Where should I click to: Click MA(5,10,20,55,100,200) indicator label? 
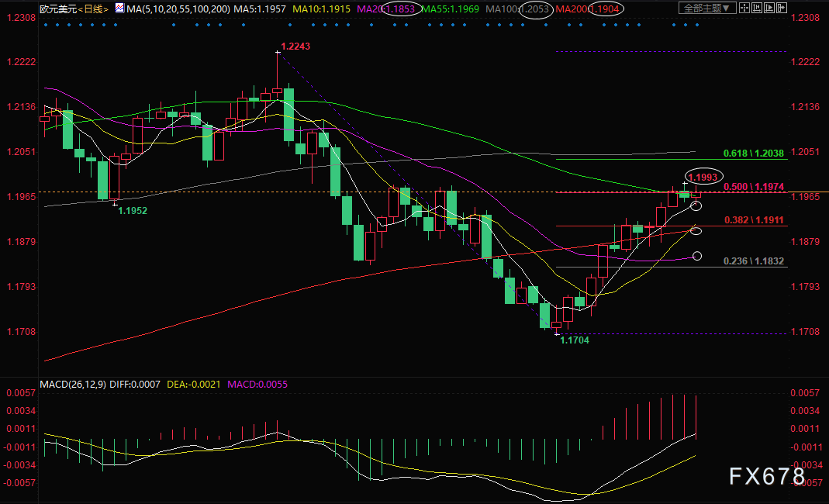click(x=178, y=9)
